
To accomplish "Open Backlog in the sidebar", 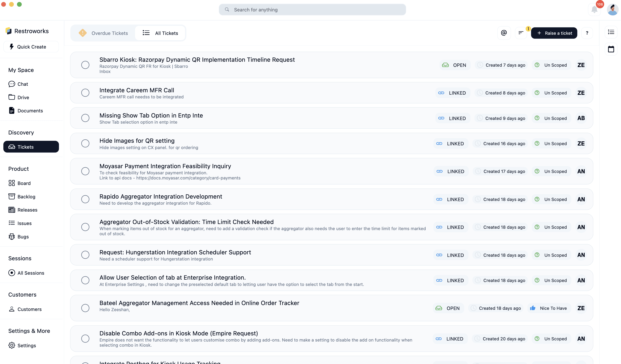I will point(26,196).
